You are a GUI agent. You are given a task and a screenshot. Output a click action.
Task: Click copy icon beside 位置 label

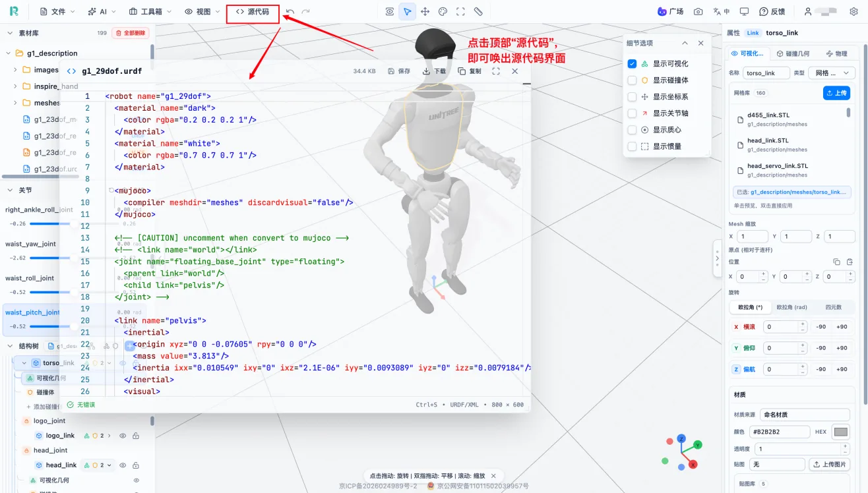837,262
